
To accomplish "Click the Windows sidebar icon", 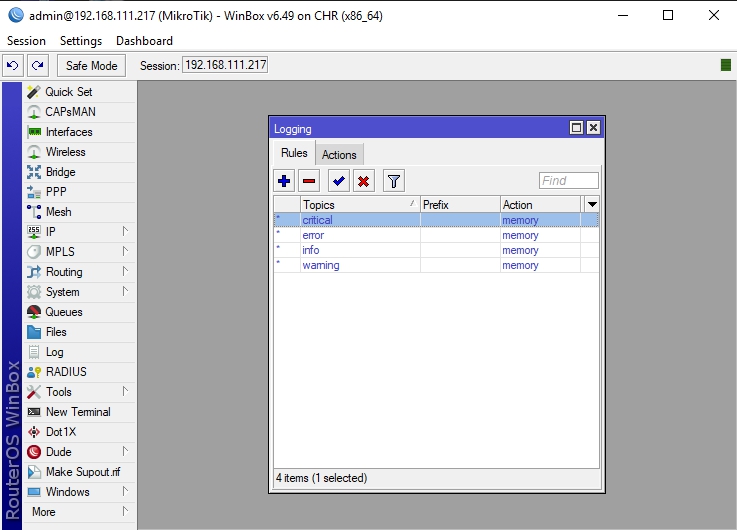I will coord(34,492).
